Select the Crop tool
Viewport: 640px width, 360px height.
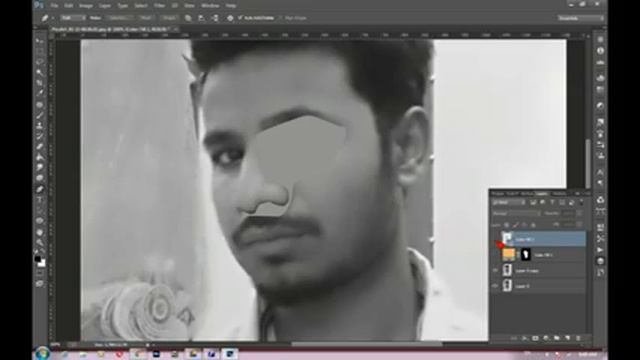(x=40, y=83)
